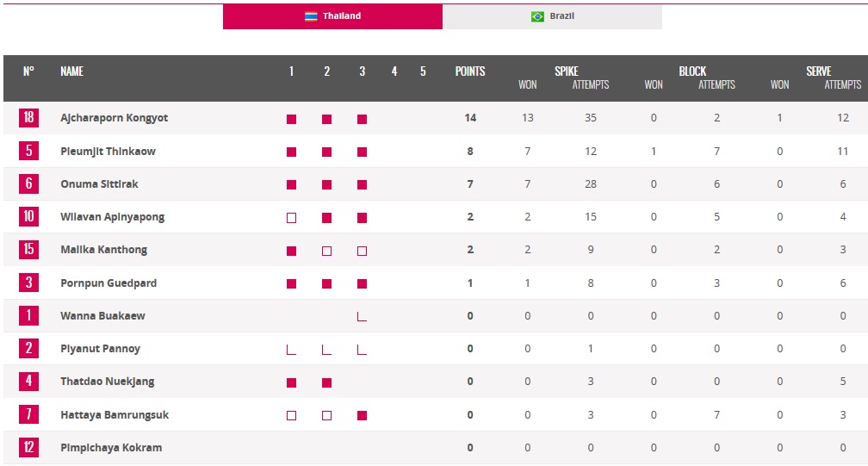Click Wilavan Apinyapong's empty set 1 square
This screenshot has width=868, height=466.
point(291,218)
